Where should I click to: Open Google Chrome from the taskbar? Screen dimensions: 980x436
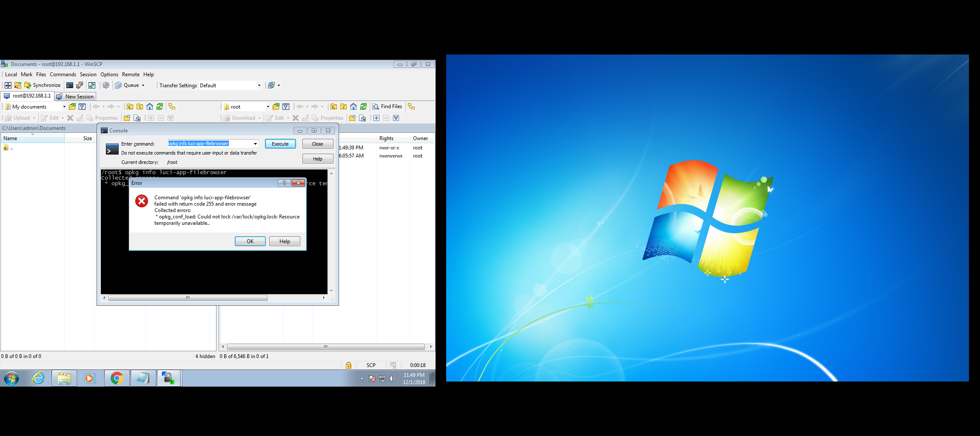[117, 378]
